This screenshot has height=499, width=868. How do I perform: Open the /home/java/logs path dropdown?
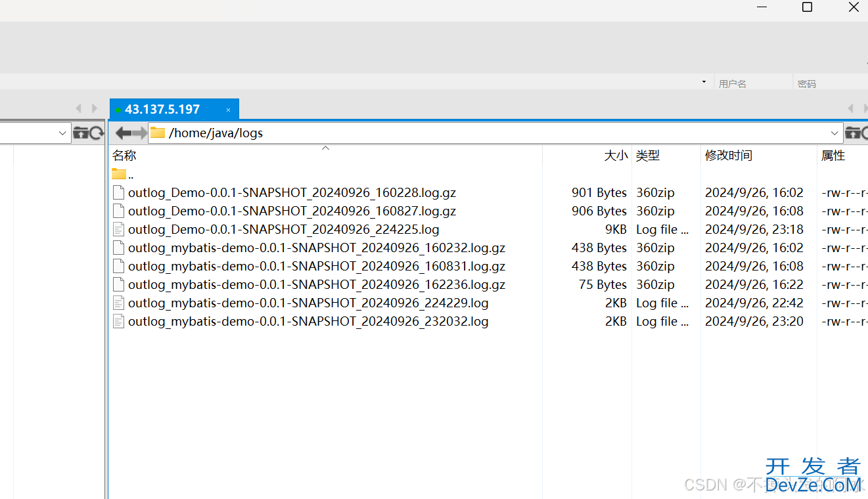point(834,133)
